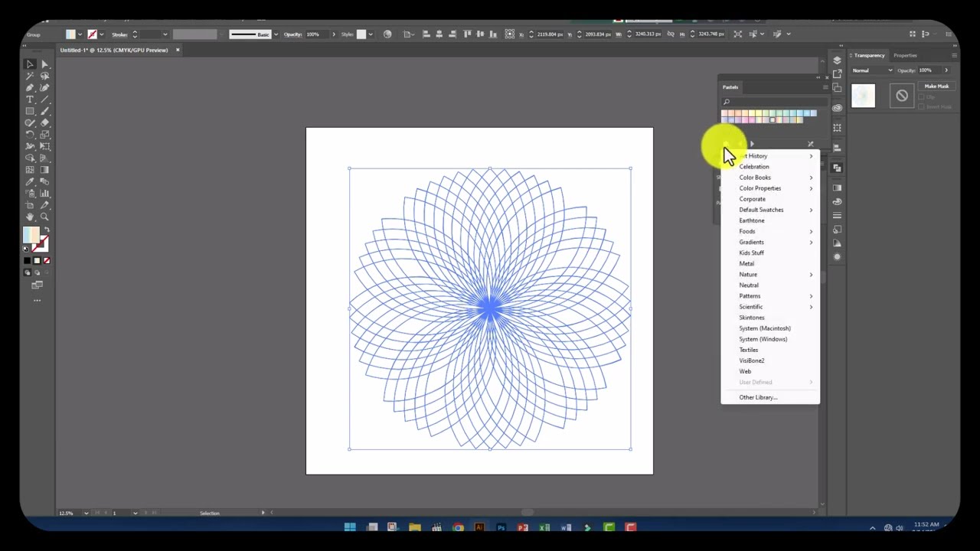The height and width of the screenshot is (551, 980).
Task: Switch to the Properties tab
Action: coord(905,55)
